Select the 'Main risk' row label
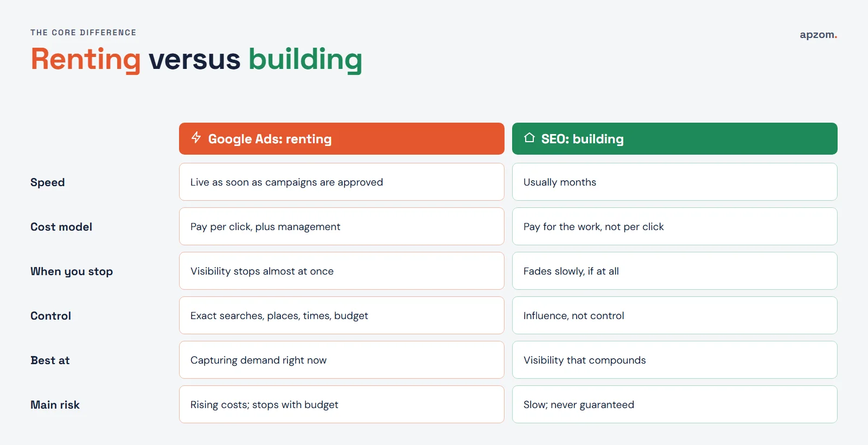The image size is (868, 445). pyautogui.click(x=55, y=405)
